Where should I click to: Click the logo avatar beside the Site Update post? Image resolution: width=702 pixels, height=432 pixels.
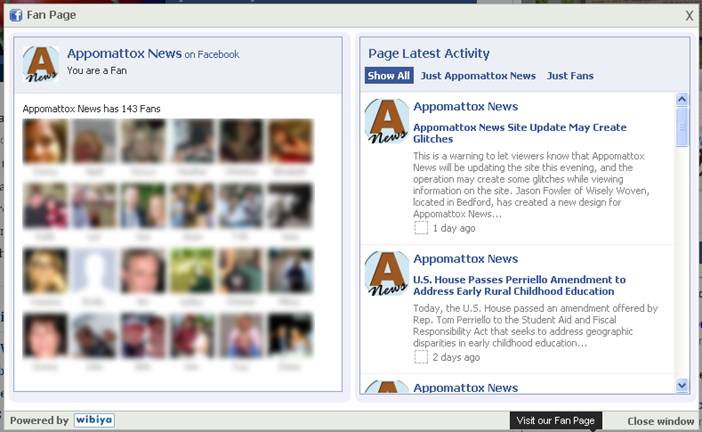point(387,121)
